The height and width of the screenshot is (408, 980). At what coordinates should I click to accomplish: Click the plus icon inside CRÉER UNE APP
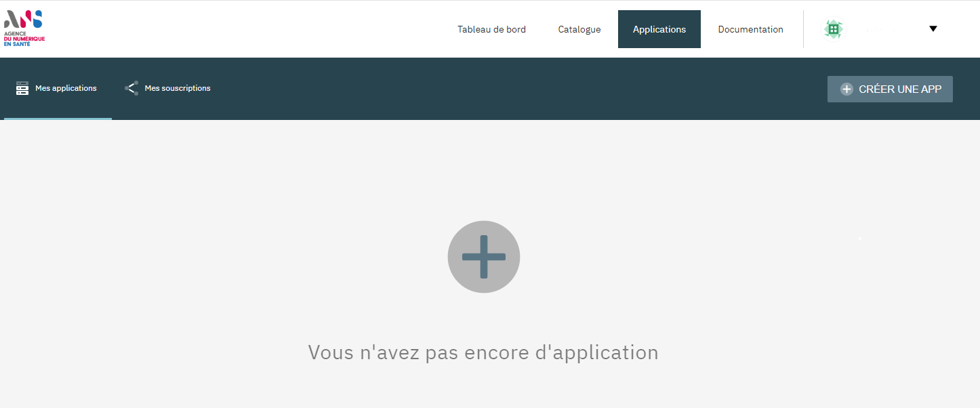click(846, 89)
